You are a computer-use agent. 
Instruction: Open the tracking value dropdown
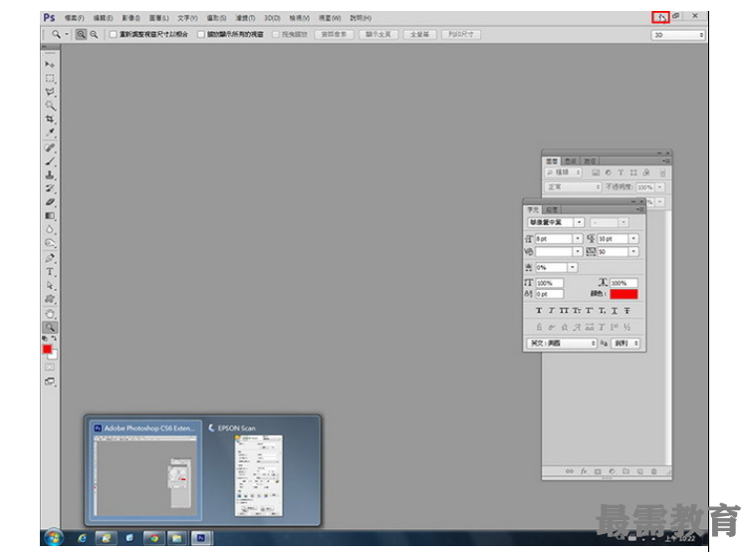(633, 252)
